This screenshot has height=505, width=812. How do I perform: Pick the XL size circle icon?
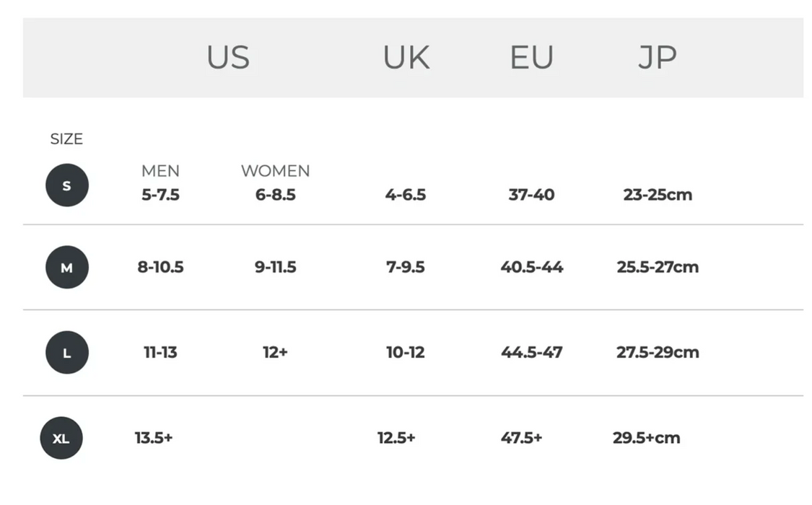(61, 438)
